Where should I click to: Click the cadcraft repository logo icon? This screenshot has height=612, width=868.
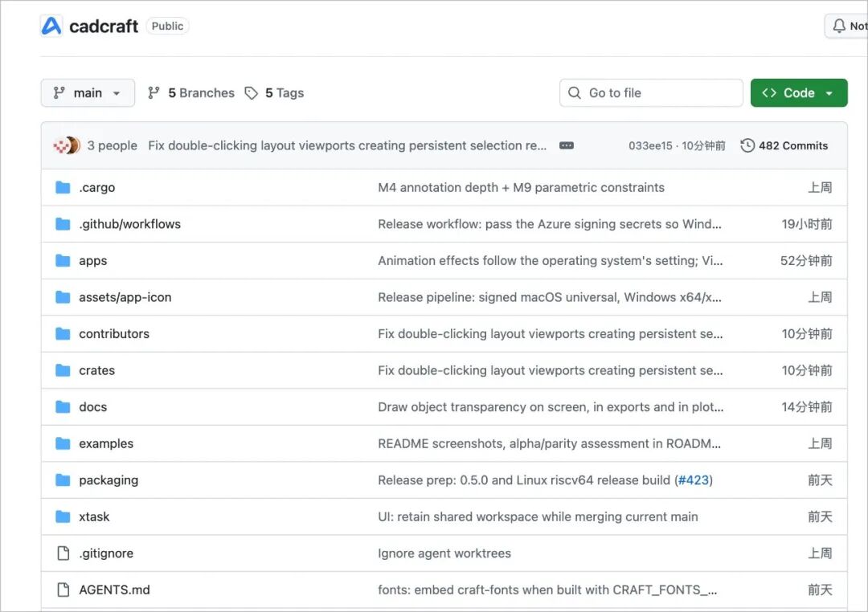click(x=51, y=26)
